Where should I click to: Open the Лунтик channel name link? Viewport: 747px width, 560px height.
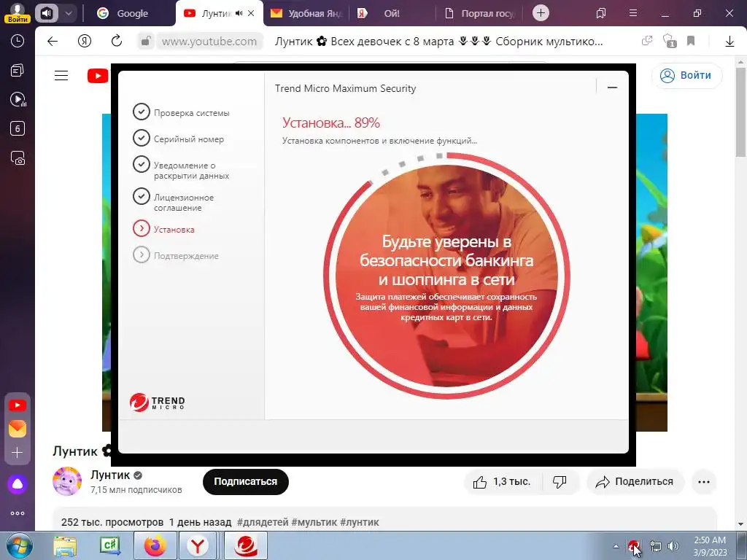110,475
